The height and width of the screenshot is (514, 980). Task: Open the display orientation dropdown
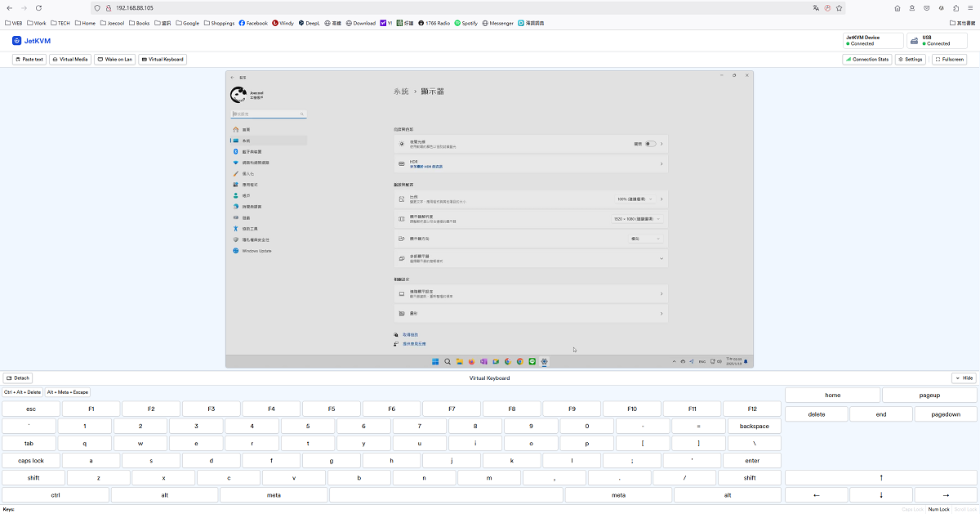pos(645,239)
